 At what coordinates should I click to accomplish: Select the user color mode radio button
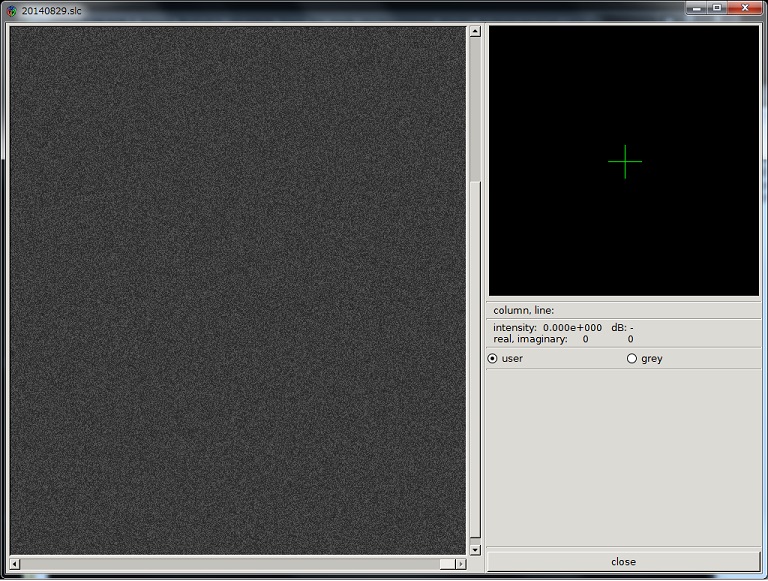[492, 359]
